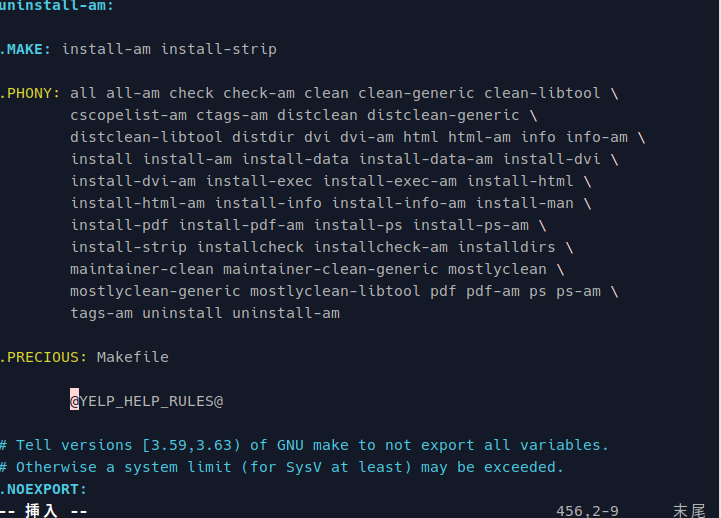Click the 456,2-9 cursor position indicator

[x=587, y=511]
